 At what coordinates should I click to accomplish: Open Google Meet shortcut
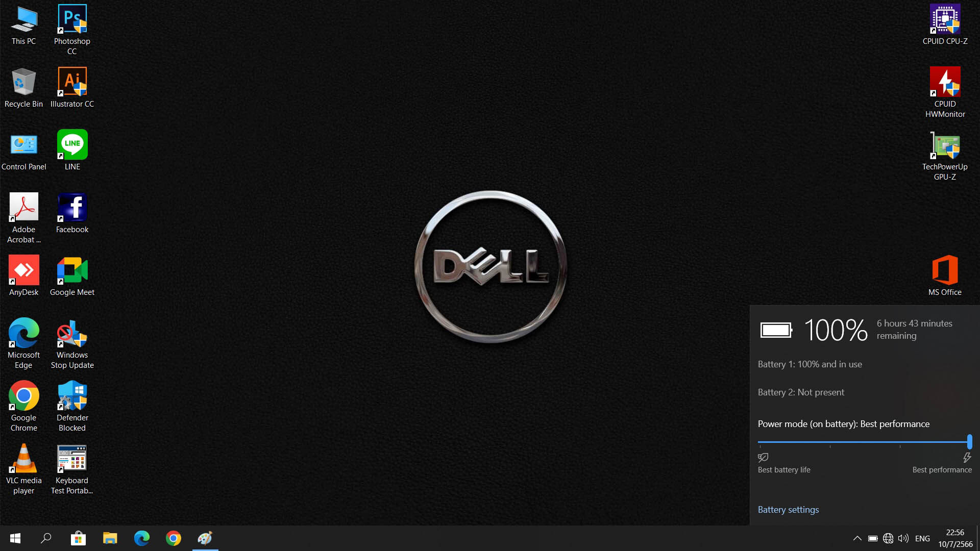tap(72, 276)
